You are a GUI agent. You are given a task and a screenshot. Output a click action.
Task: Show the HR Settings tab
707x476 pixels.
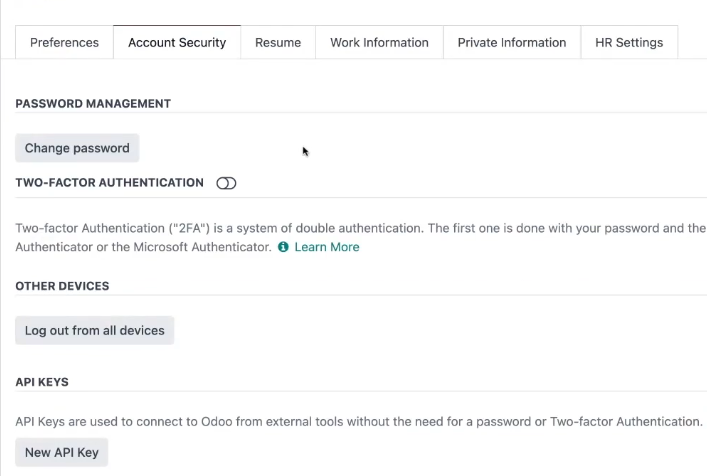coord(629,42)
